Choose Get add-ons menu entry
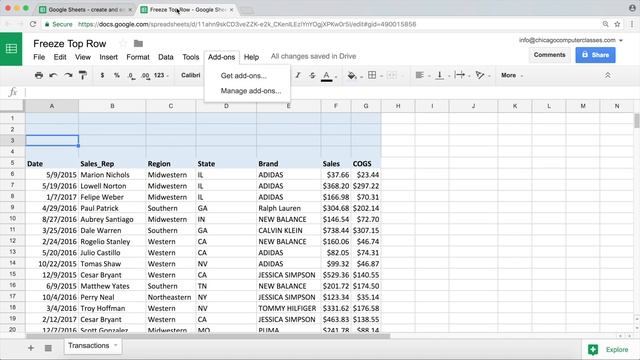 244,76
